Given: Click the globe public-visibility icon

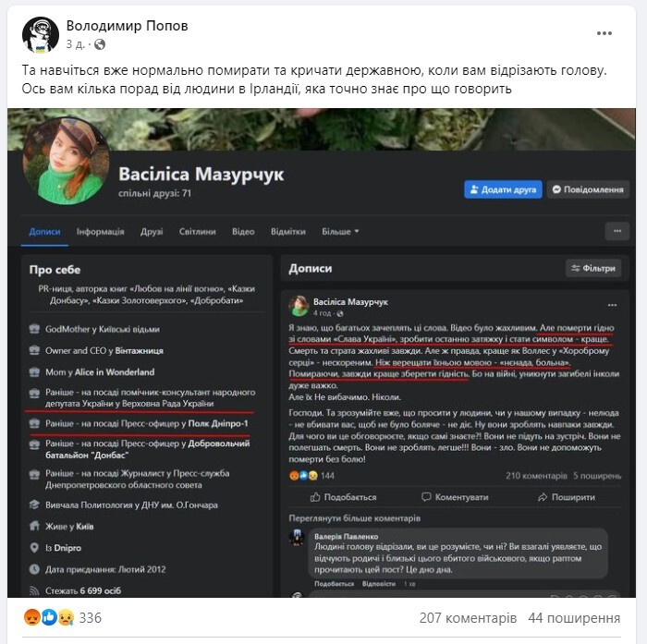Looking at the screenshot, I should pyautogui.click(x=100, y=44).
